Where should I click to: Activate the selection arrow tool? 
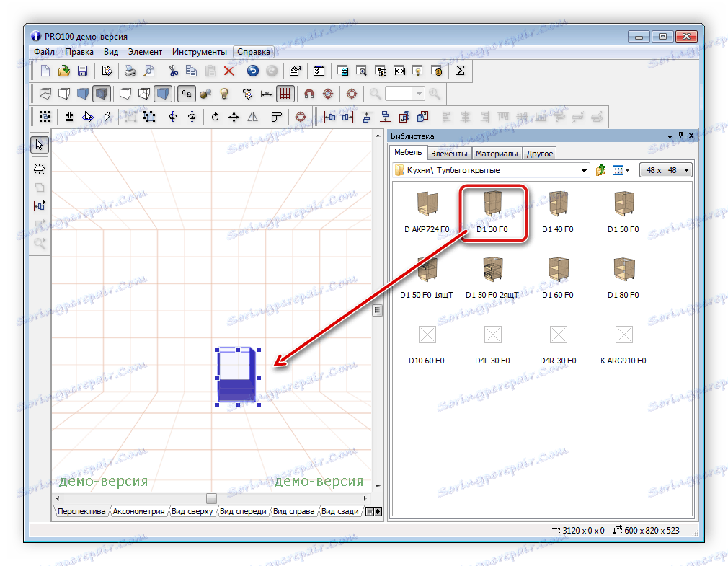(x=40, y=145)
